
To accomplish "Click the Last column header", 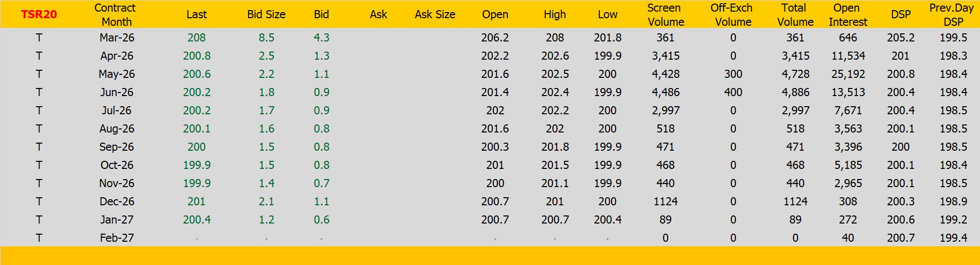I will pos(196,15).
